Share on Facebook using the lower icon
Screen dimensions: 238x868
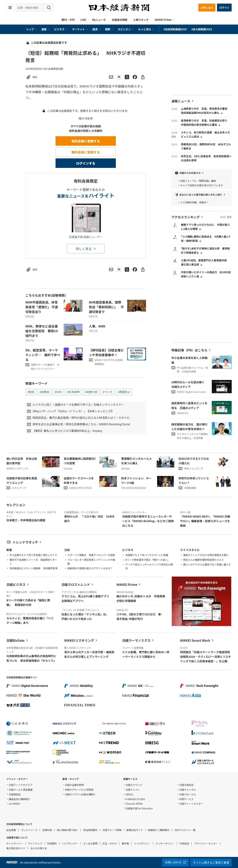[135, 269]
